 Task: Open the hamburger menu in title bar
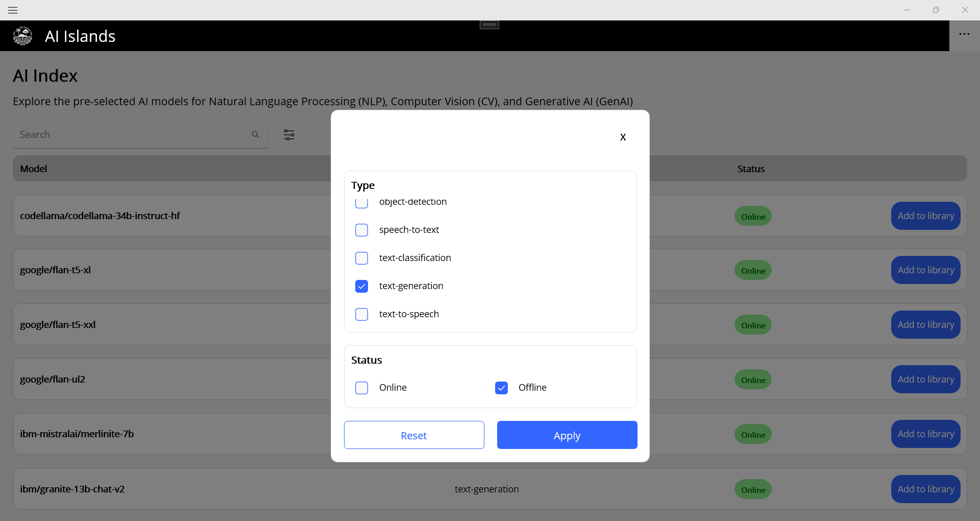click(13, 10)
